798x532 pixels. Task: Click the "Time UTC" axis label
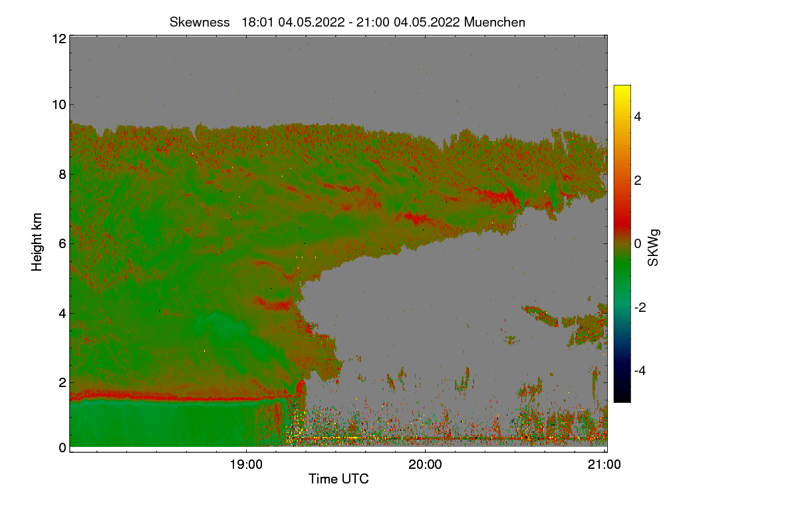[x=338, y=479]
